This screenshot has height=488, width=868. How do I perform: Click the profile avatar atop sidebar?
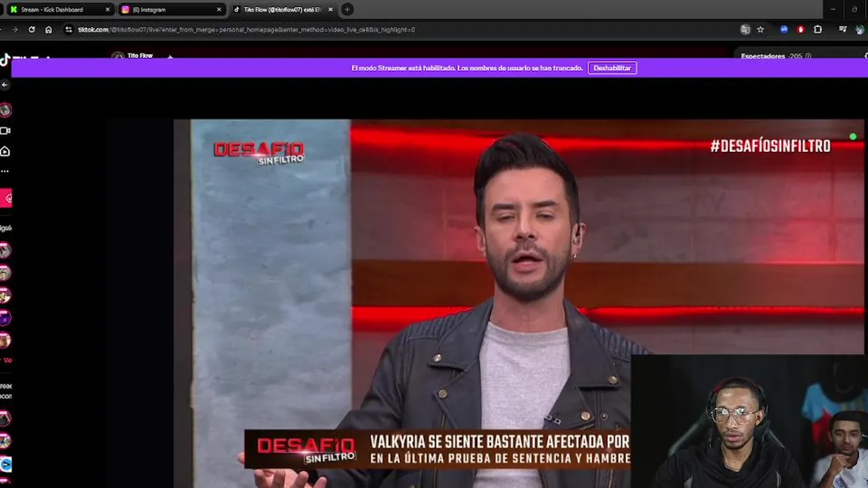5,110
